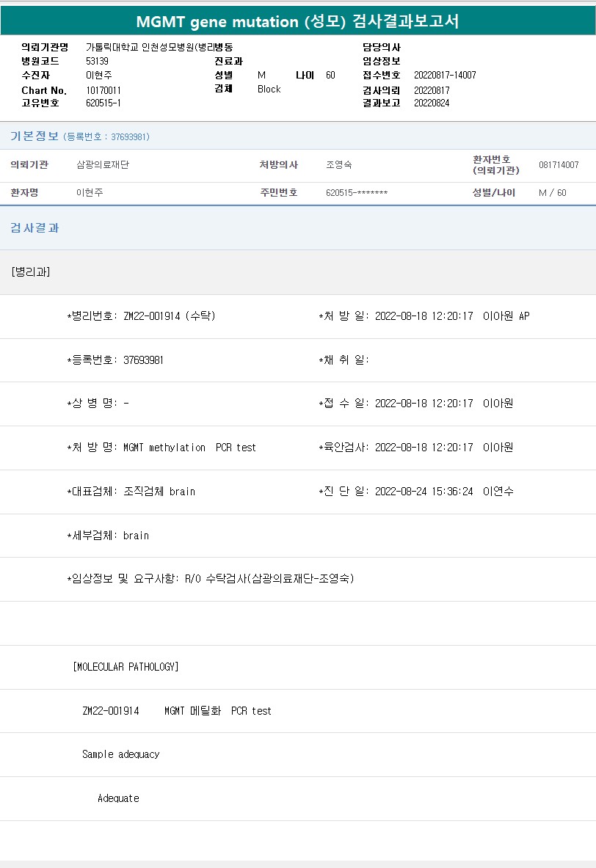Click the [MOLECULAR PATHOLOGY] heading

pyautogui.click(x=126, y=667)
